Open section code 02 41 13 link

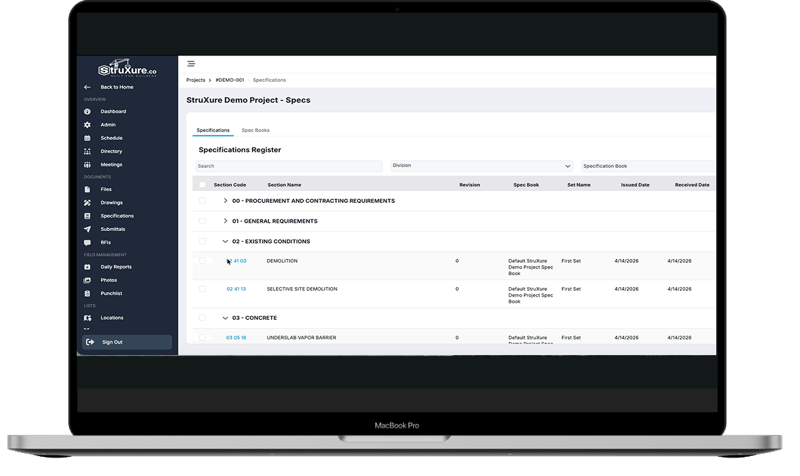point(236,289)
